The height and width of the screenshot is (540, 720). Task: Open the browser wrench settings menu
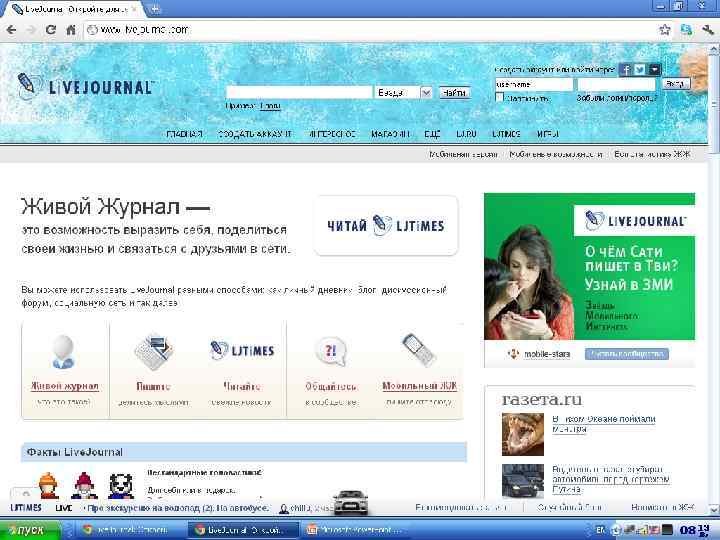click(x=708, y=30)
